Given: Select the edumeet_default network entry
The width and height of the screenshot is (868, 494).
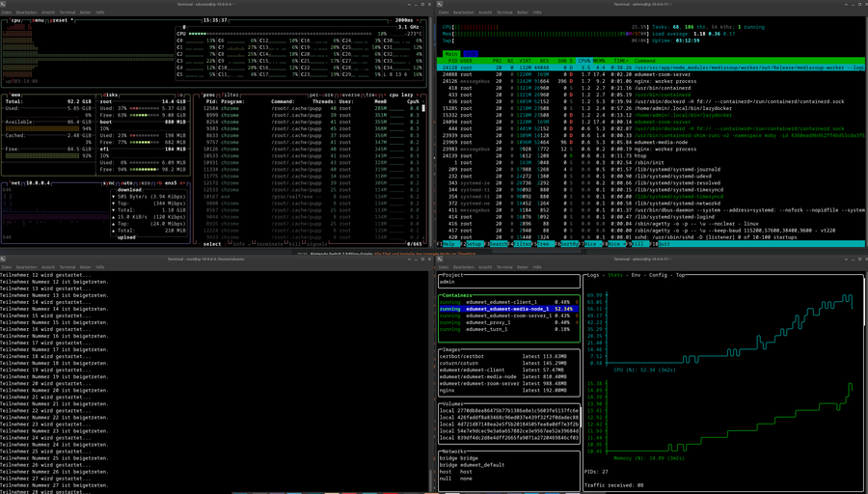Looking at the screenshot, I should click(484, 464).
